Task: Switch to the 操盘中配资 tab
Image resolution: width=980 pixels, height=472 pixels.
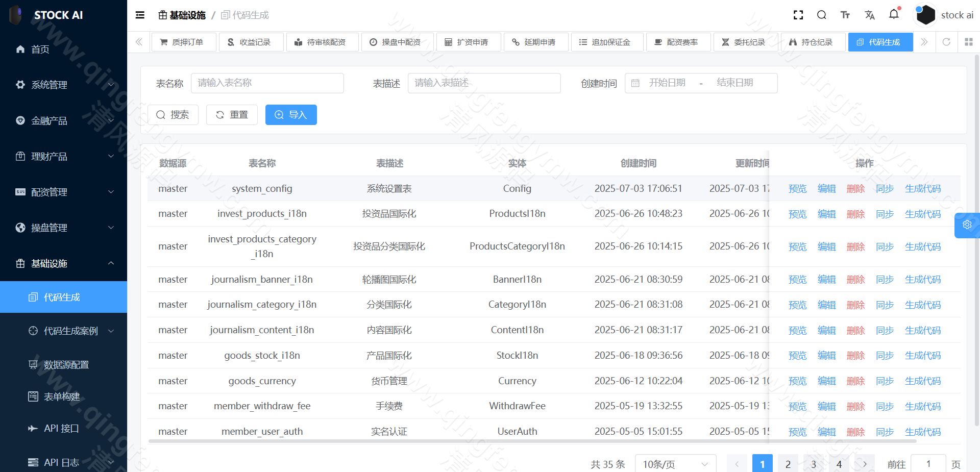Action: (397, 42)
